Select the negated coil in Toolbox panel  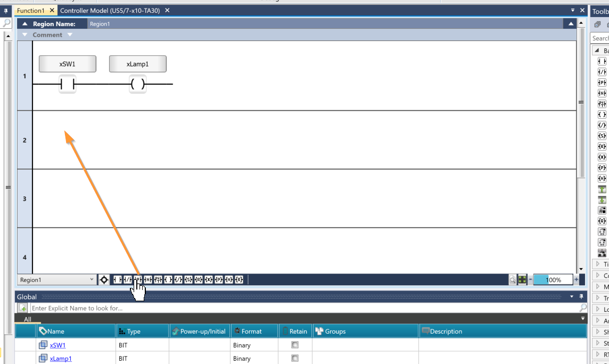(602, 125)
